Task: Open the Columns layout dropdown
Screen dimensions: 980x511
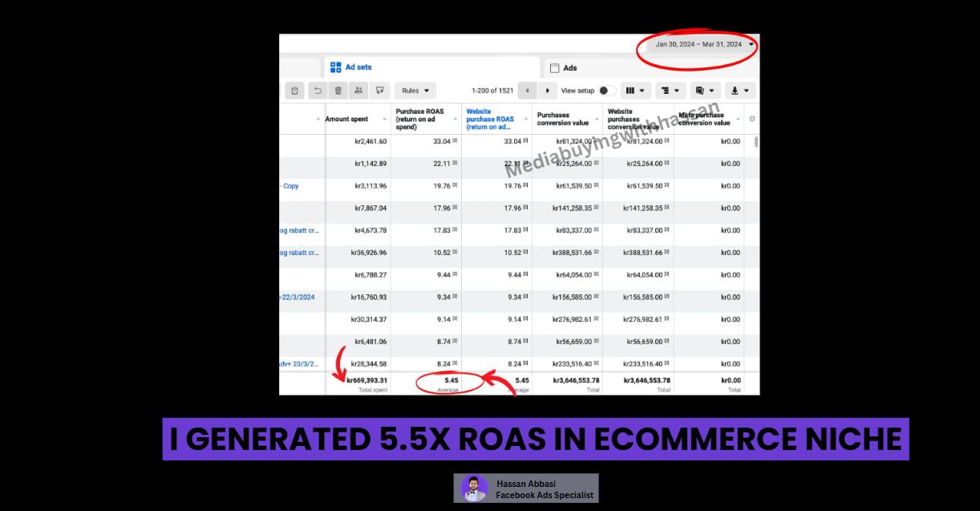Action: click(634, 91)
